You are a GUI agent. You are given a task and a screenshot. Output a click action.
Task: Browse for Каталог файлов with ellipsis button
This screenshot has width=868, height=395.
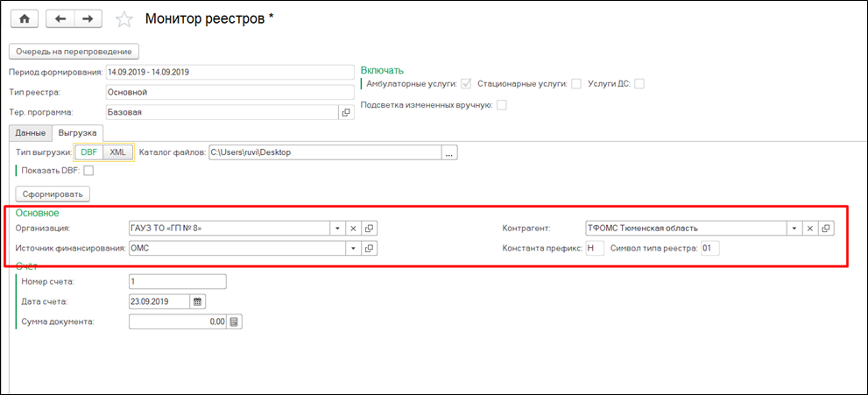(450, 153)
